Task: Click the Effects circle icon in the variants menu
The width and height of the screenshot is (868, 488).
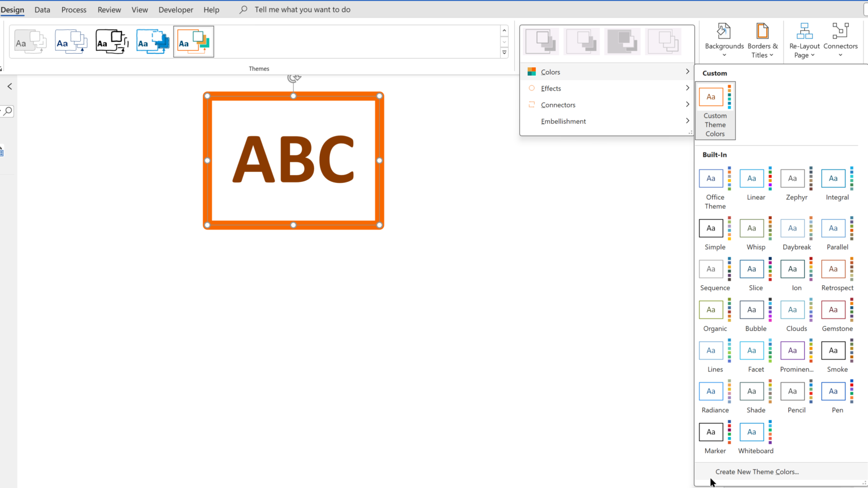Action: click(x=532, y=88)
